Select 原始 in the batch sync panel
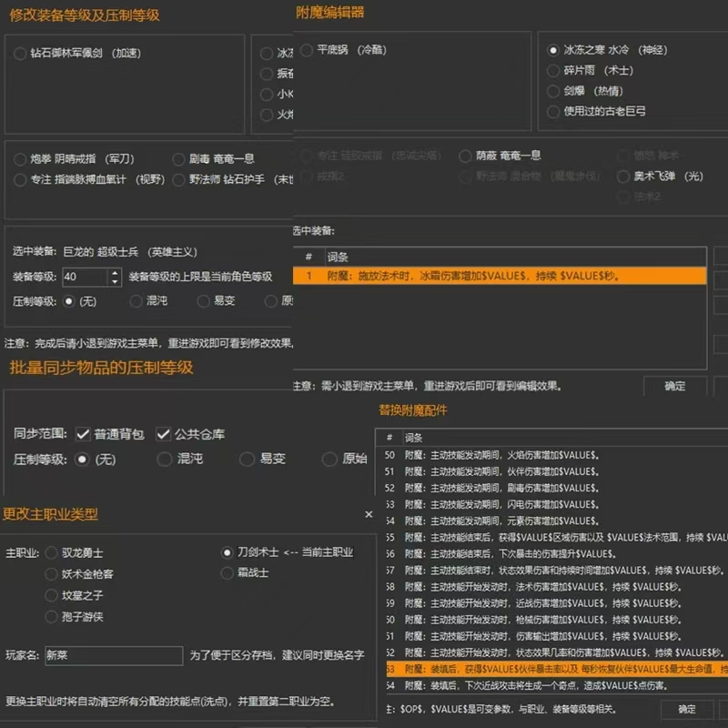Viewport: 728px width, 728px height. [329, 460]
